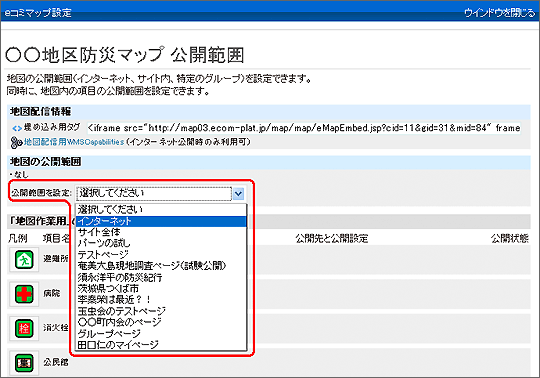This screenshot has height=378, width=540.
Task: Click the 選択してください combo box field
Action: 154,193
